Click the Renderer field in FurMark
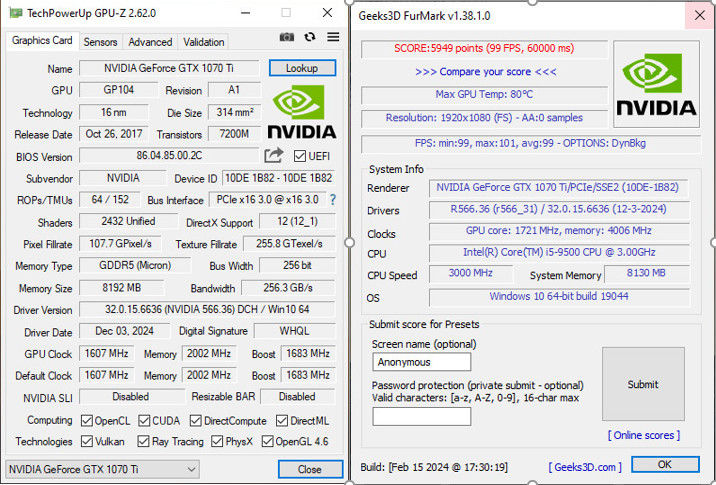Image resolution: width=716 pixels, height=485 pixels. pyautogui.click(x=558, y=188)
